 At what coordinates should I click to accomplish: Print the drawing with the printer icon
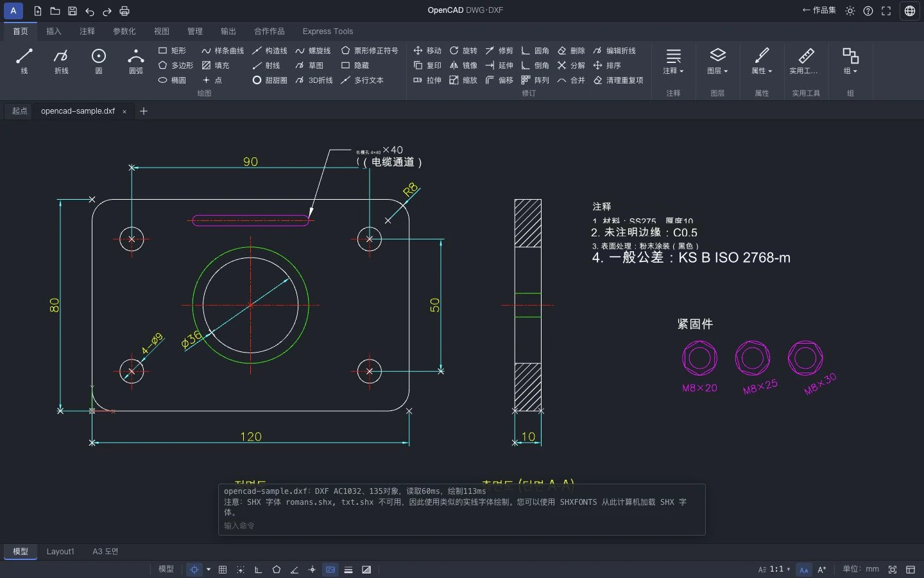124,11
